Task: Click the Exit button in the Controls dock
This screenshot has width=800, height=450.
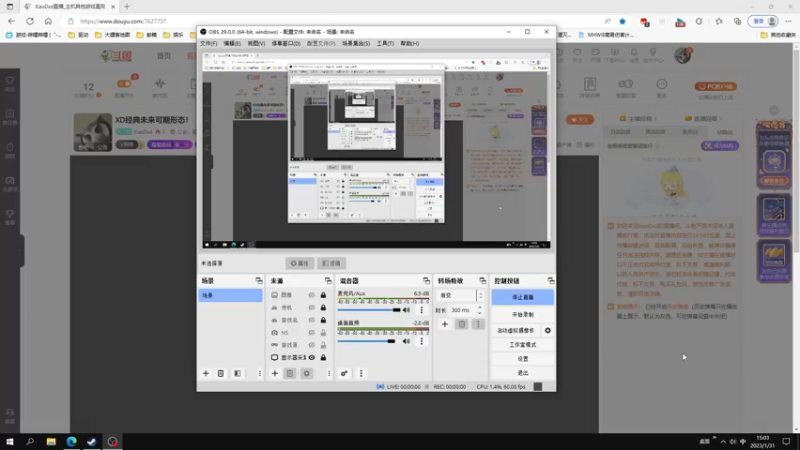Action: pyautogui.click(x=523, y=373)
